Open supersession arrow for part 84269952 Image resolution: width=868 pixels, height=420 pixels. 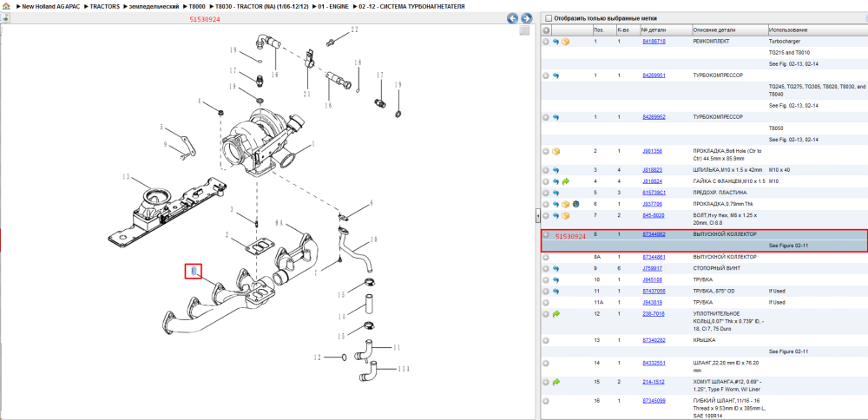[x=556, y=117]
